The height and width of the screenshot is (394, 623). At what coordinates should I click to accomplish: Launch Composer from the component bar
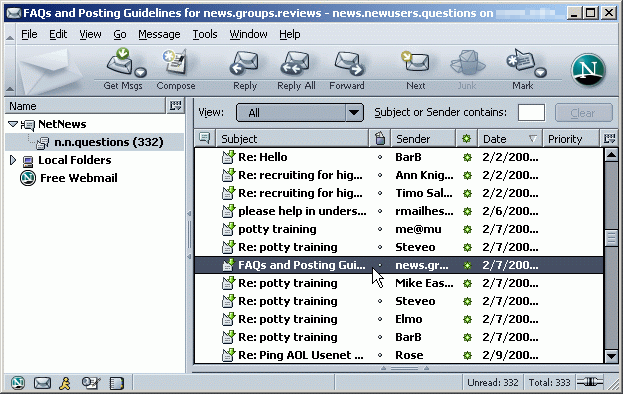(91, 383)
